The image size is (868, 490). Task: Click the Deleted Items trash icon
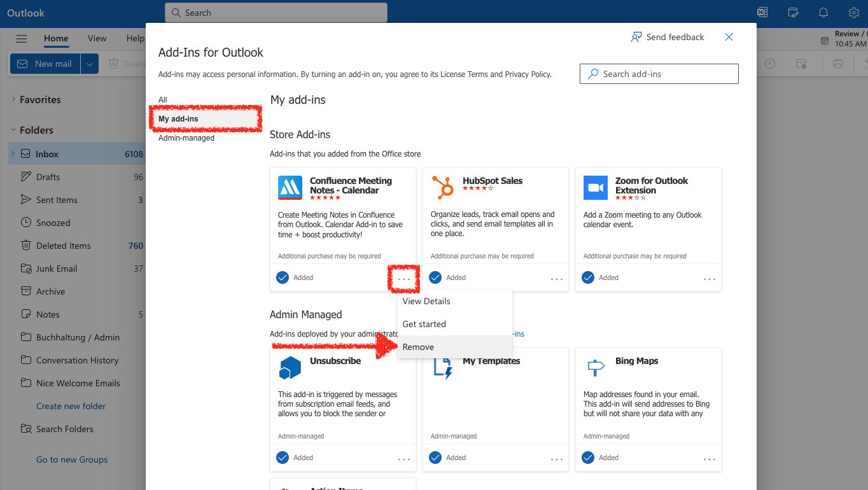(25, 246)
